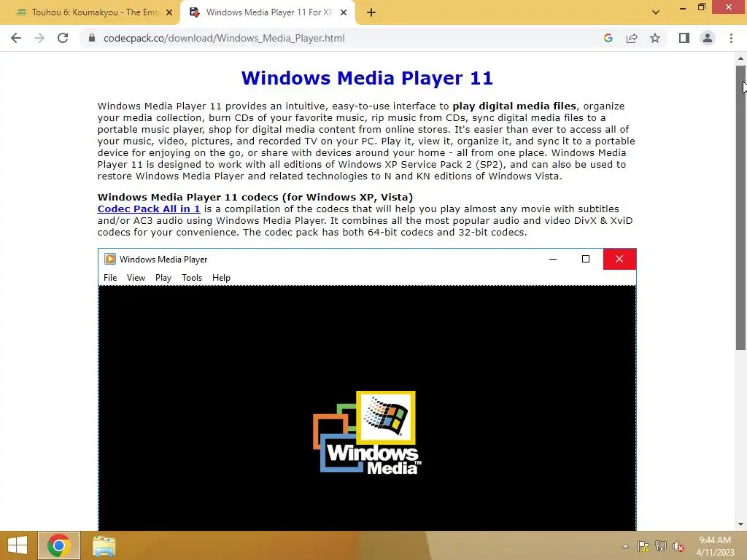Close the Windows Media Player 11 tab
The width and height of the screenshot is (747, 560).
[x=344, y=12]
